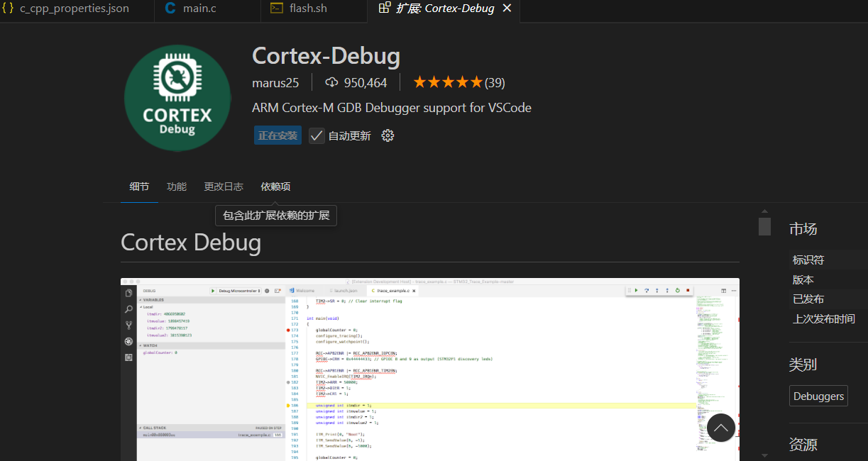Click the extension preview icon in tab
Screen dimensions: 868x461
pos(384,9)
